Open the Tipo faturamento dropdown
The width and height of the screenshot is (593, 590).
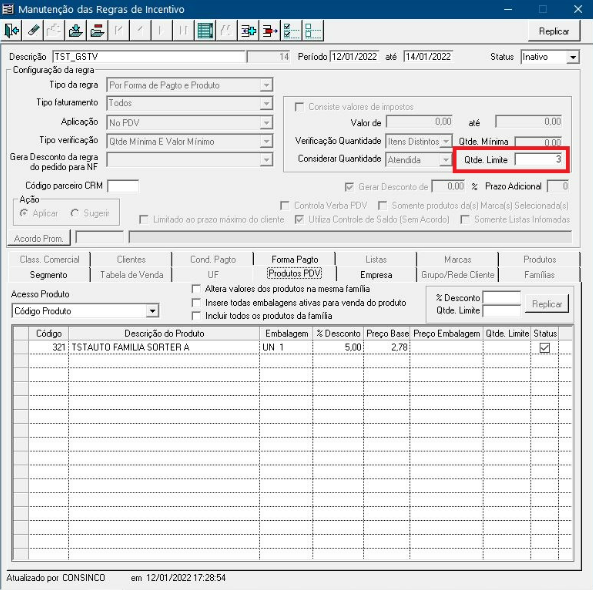[266, 103]
